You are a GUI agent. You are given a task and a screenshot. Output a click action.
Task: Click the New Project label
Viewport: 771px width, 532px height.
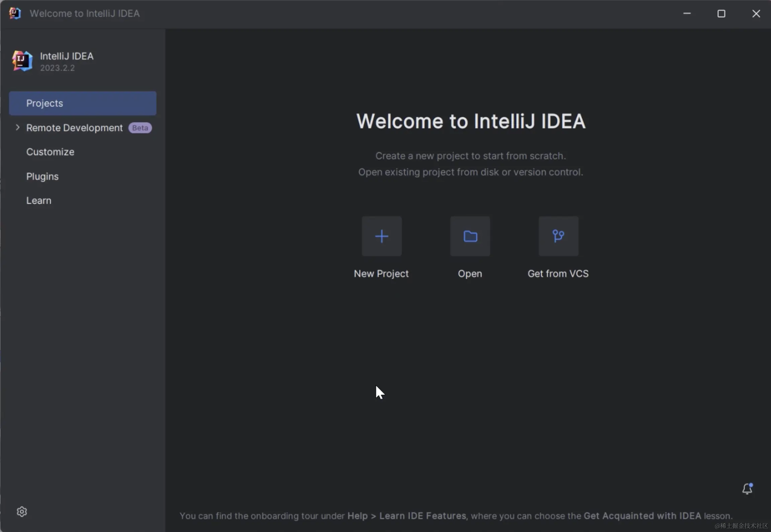click(381, 274)
